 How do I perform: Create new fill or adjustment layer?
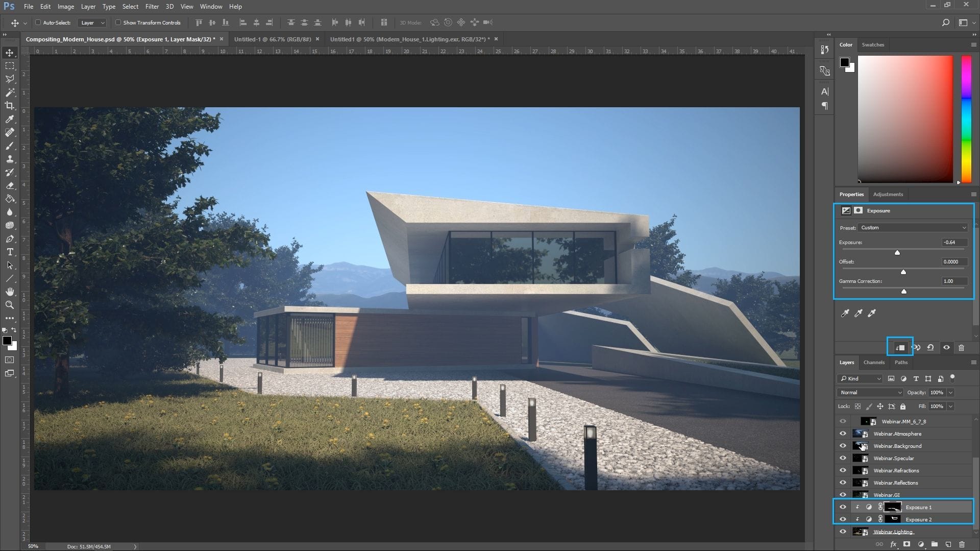tap(921, 544)
